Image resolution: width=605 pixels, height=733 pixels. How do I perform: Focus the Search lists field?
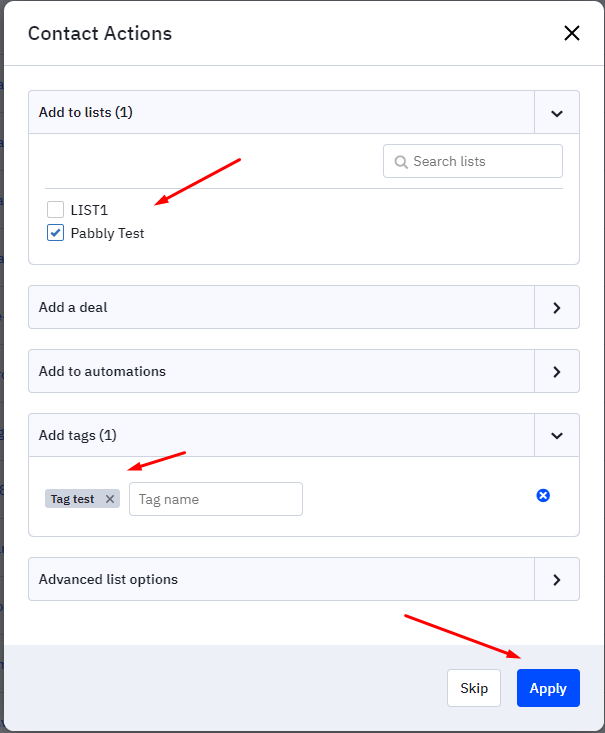click(473, 161)
